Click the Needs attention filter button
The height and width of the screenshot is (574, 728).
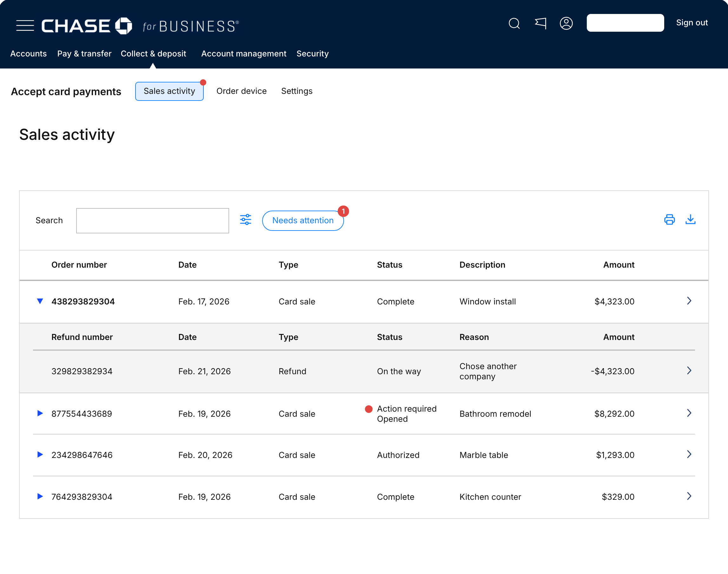click(x=303, y=220)
